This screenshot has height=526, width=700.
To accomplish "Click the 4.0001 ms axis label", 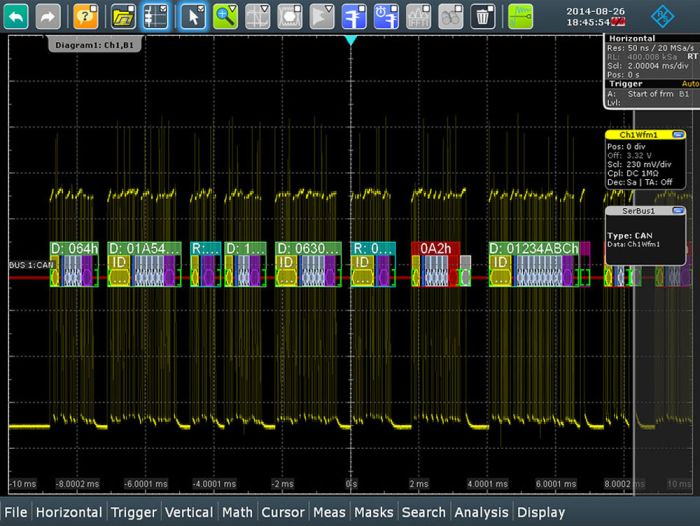I will click(488, 484).
